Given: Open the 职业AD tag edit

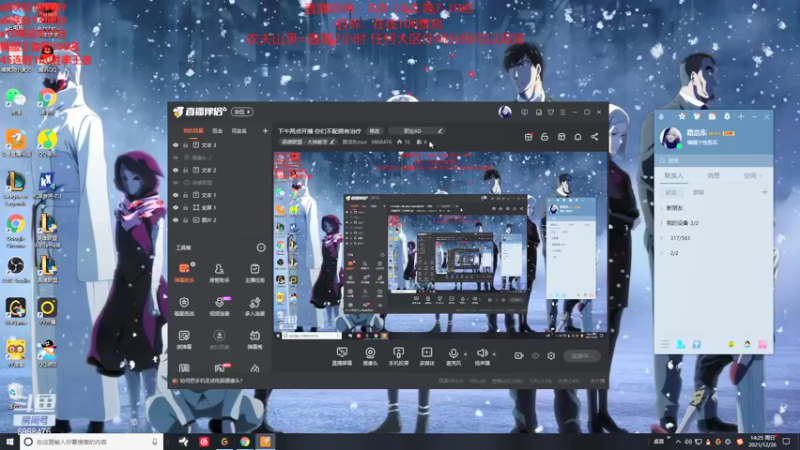Looking at the screenshot, I should click(x=440, y=131).
